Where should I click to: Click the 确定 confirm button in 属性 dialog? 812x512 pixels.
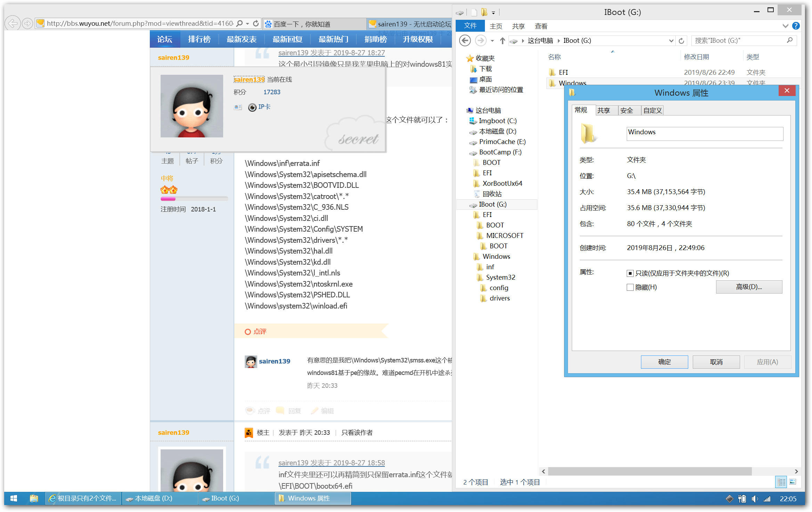coord(664,362)
